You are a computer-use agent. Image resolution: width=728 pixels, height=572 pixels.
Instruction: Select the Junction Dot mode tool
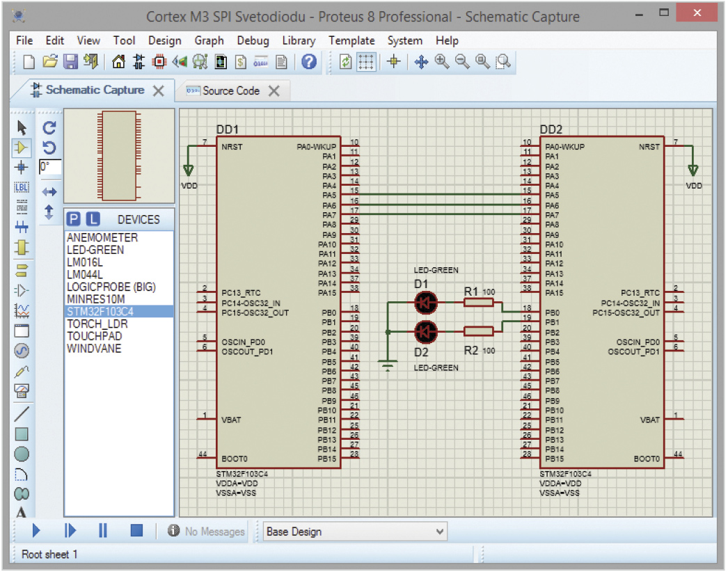point(22,167)
